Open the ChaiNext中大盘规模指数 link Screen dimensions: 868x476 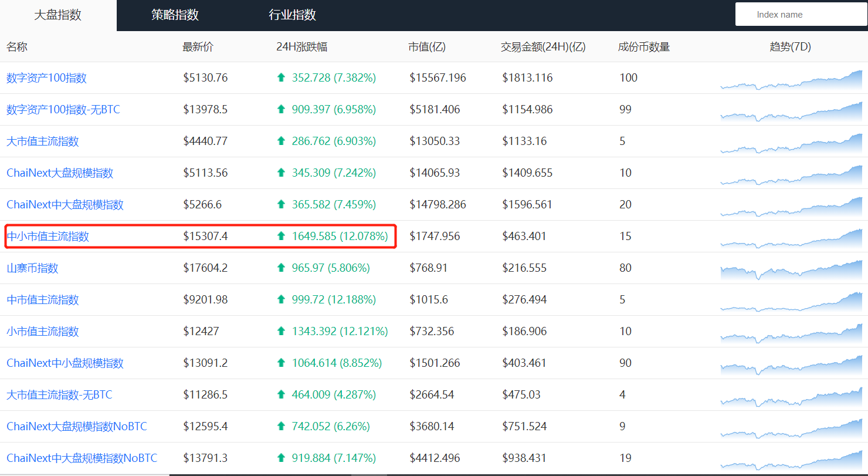point(65,205)
